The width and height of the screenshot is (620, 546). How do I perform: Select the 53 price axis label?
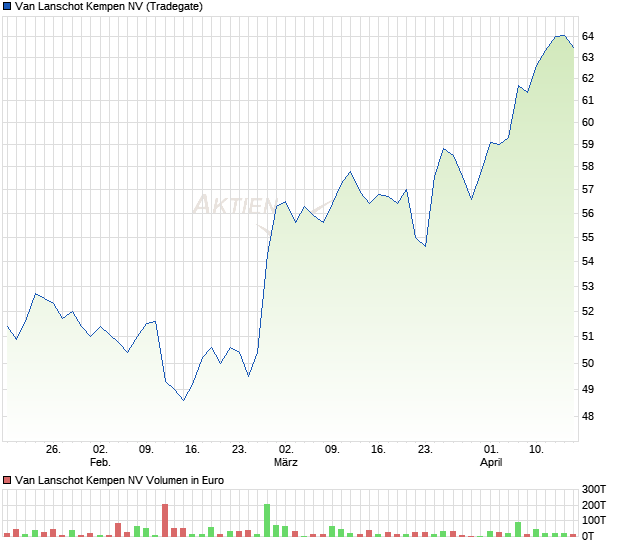coord(588,286)
